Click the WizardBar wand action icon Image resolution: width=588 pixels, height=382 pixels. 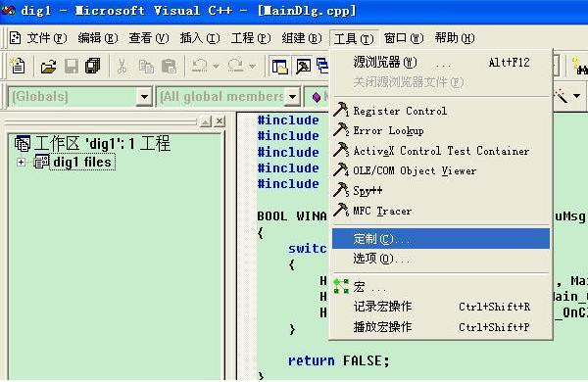coord(561,96)
